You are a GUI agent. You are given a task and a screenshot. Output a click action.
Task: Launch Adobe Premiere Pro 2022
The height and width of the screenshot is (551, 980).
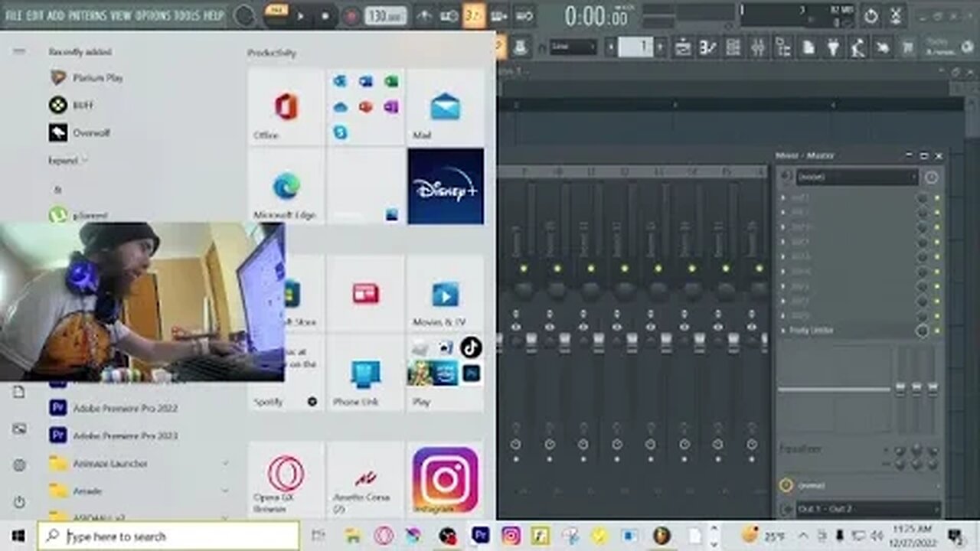[113, 408]
